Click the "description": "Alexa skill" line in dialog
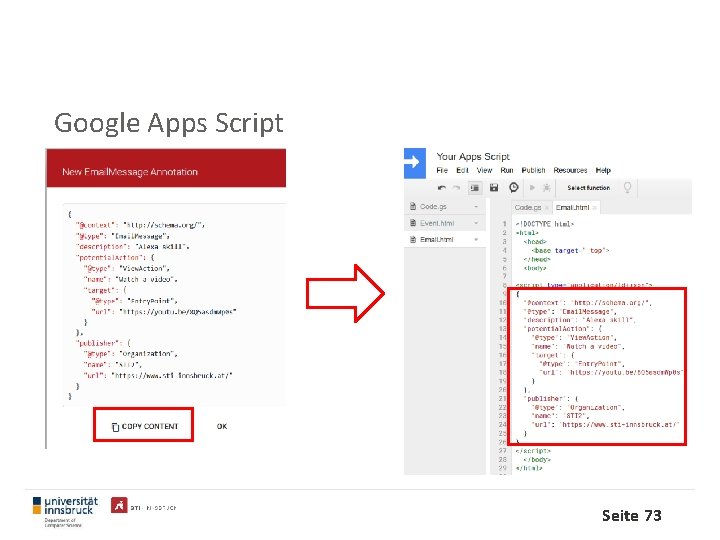The height and width of the screenshot is (540, 720). tap(132, 247)
